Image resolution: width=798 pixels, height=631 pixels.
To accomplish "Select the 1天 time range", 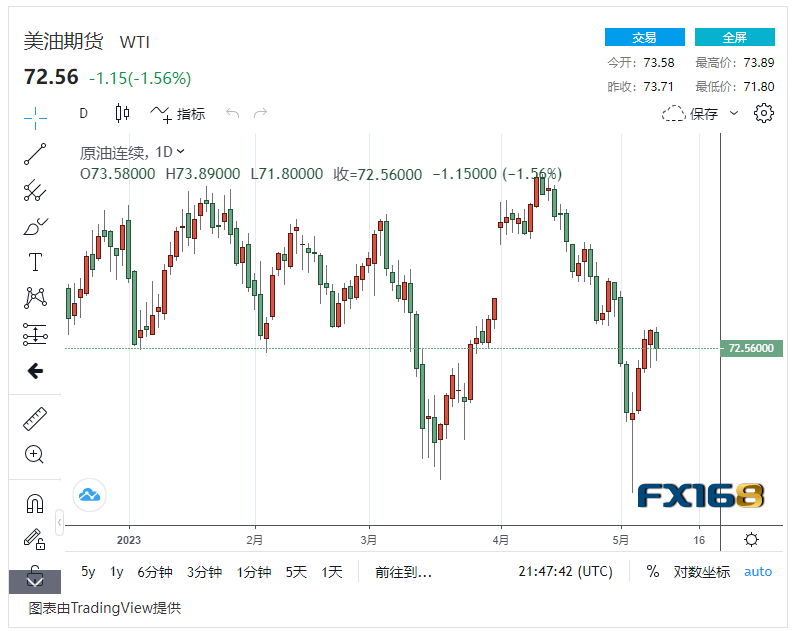I will pos(332,572).
